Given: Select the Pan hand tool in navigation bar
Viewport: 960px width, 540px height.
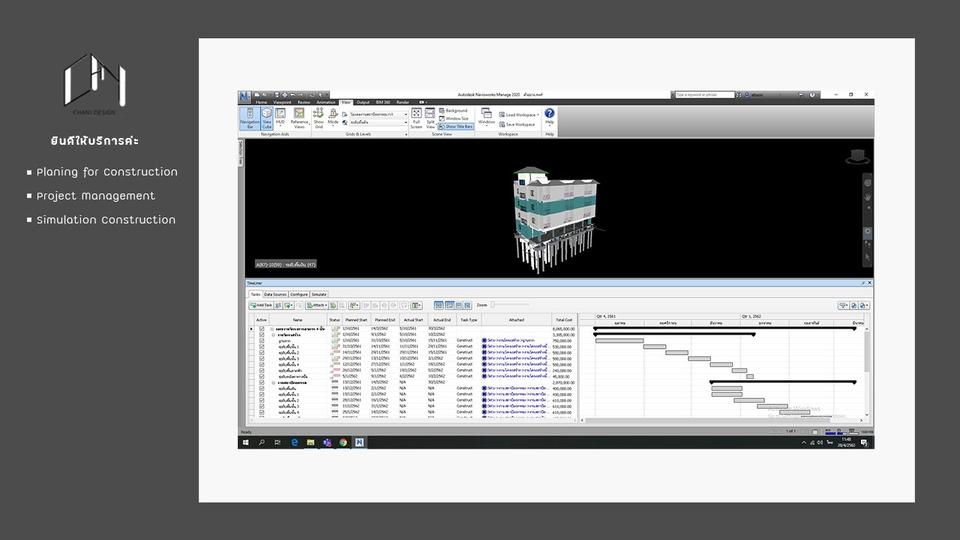Looking at the screenshot, I should (x=868, y=197).
